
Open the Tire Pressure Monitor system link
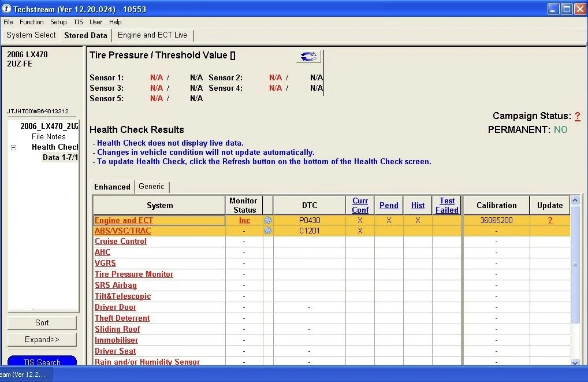click(x=134, y=275)
